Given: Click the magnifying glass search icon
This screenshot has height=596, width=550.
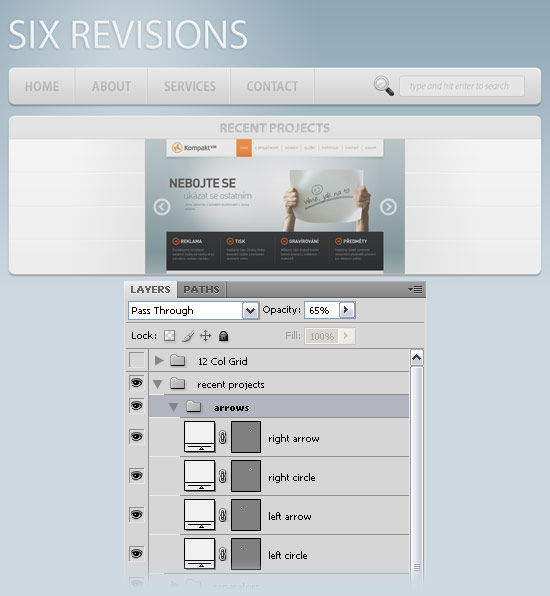Looking at the screenshot, I should 384,86.
